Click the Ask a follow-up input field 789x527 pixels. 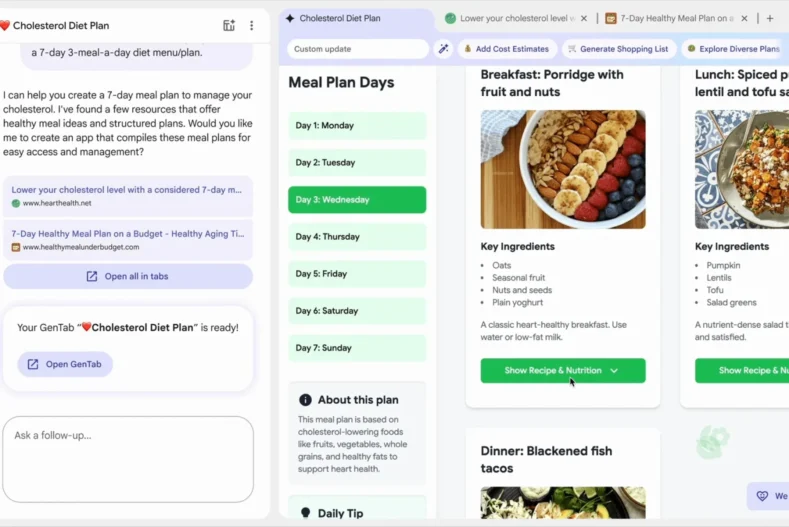128,459
